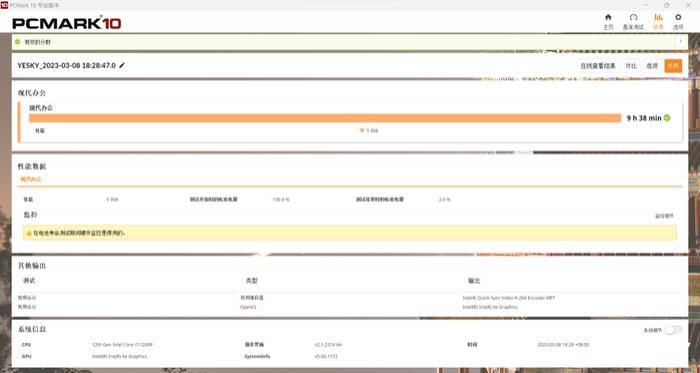Image resolution: width=700 pixels, height=373 pixels.
Task: Click green check icon beside 9 h 38 min
Action: [x=667, y=118]
